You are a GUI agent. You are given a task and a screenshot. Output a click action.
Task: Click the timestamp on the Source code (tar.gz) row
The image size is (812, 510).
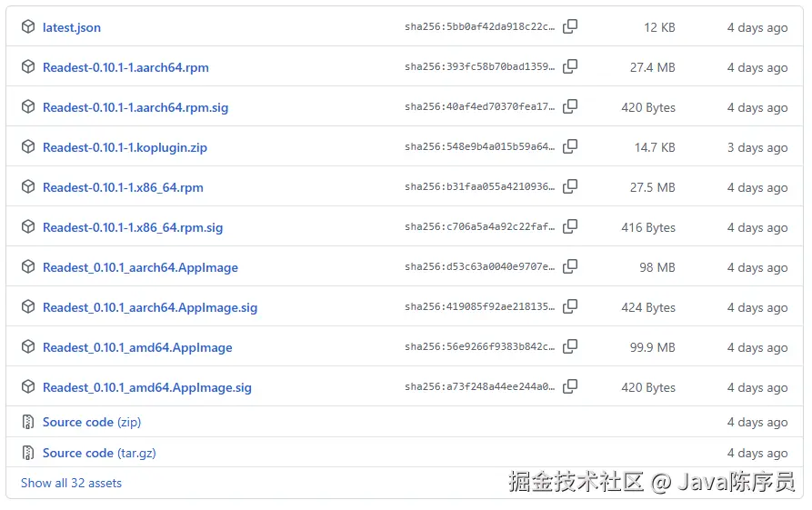(757, 453)
